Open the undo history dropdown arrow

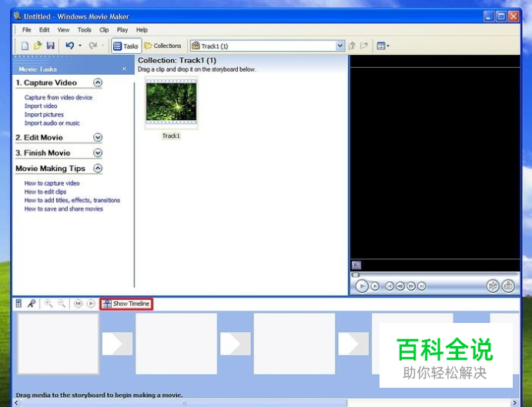tap(80, 45)
